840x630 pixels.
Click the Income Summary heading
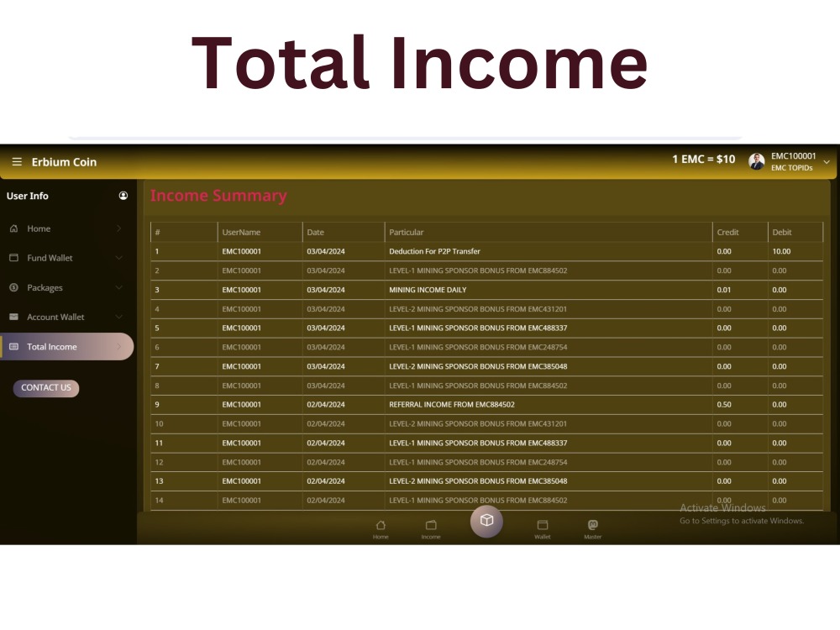coord(218,196)
